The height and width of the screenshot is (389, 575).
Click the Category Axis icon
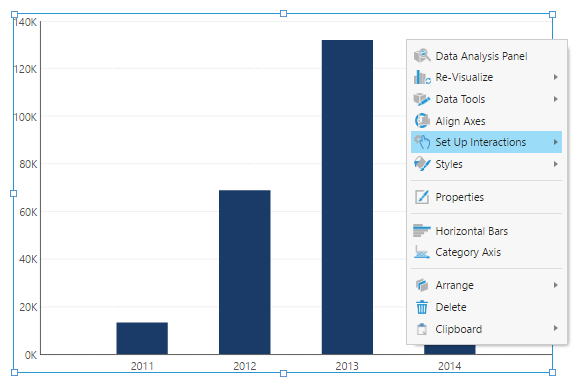[422, 252]
